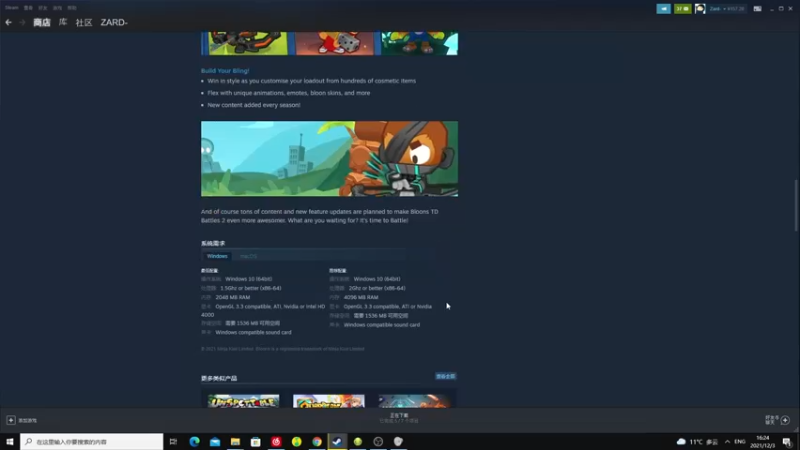Launch Microsoft Edge from the taskbar
The image size is (800, 450).
(x=194, y=441)
